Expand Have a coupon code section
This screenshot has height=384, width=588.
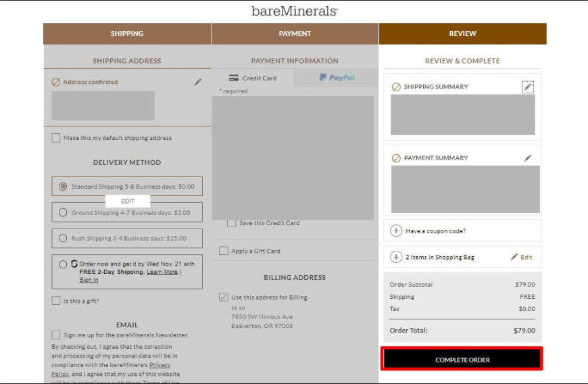(396, 231)
